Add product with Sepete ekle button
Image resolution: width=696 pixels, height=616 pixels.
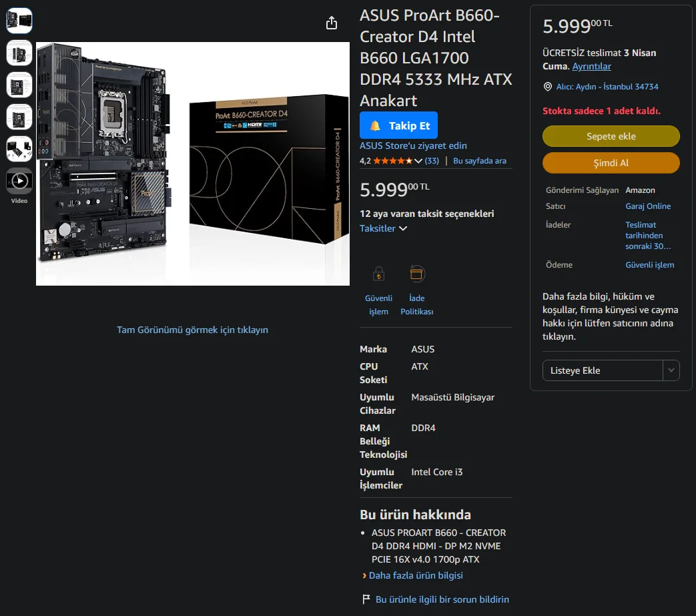click(x=611, y=136)
